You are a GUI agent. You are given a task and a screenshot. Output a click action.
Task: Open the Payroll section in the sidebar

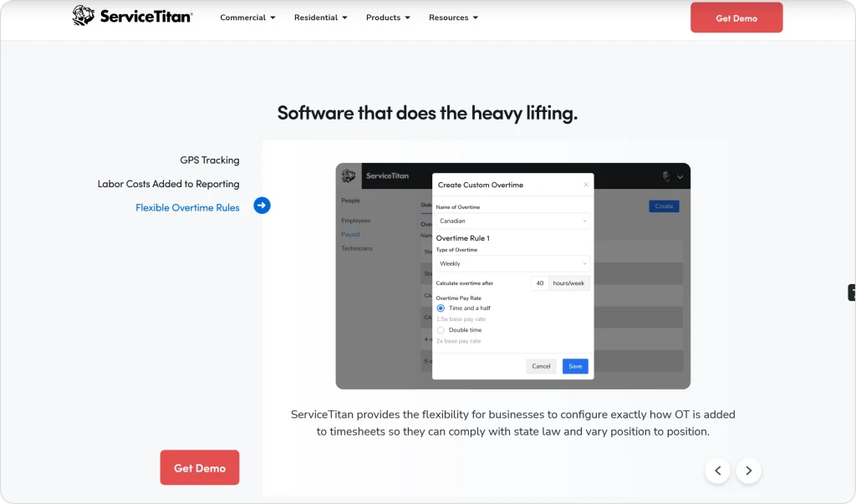350,234
